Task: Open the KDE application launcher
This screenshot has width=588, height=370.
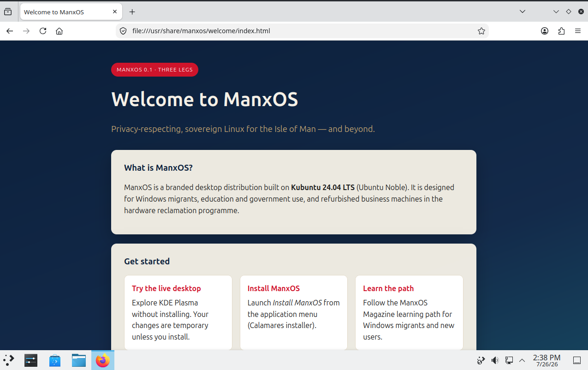Action: tap(9, 360)
